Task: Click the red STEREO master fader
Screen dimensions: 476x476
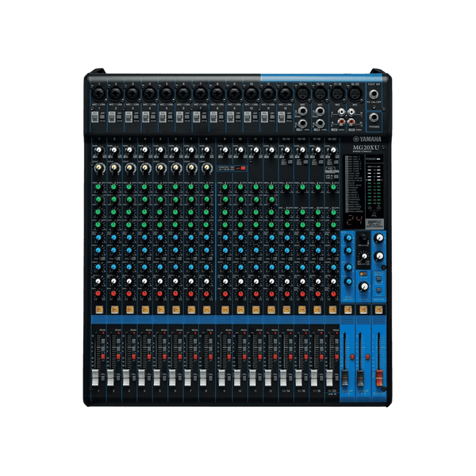Action: [x=379, y=378]
